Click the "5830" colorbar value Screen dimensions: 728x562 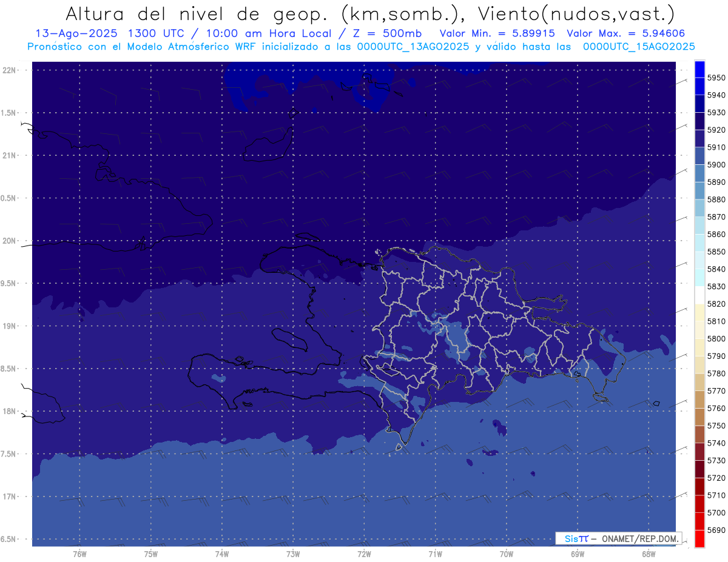[716, 286]
